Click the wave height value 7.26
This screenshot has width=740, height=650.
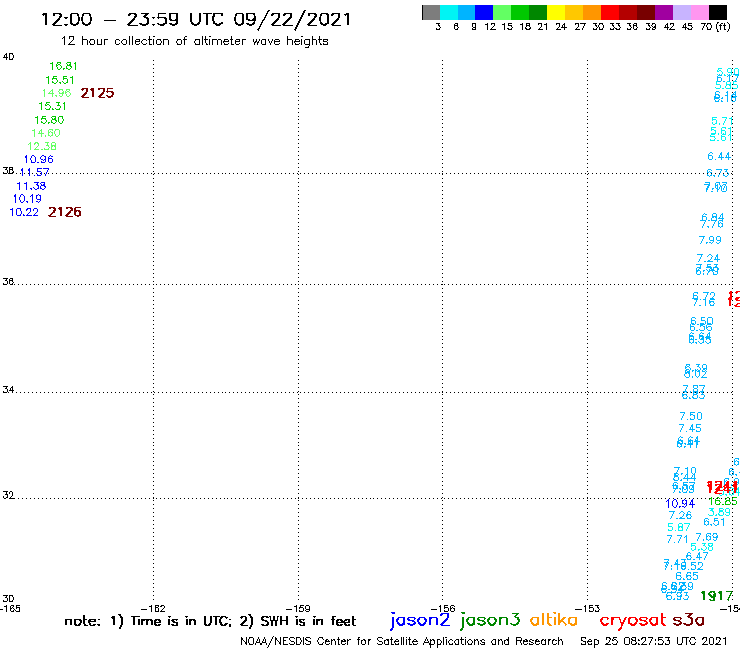[x=680, y=515]
